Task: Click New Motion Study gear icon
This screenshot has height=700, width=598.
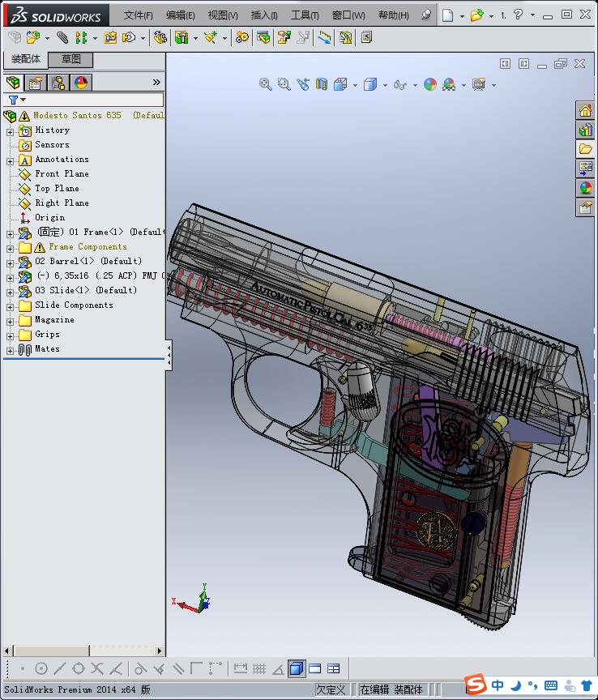Action: (x=242, y=37)
